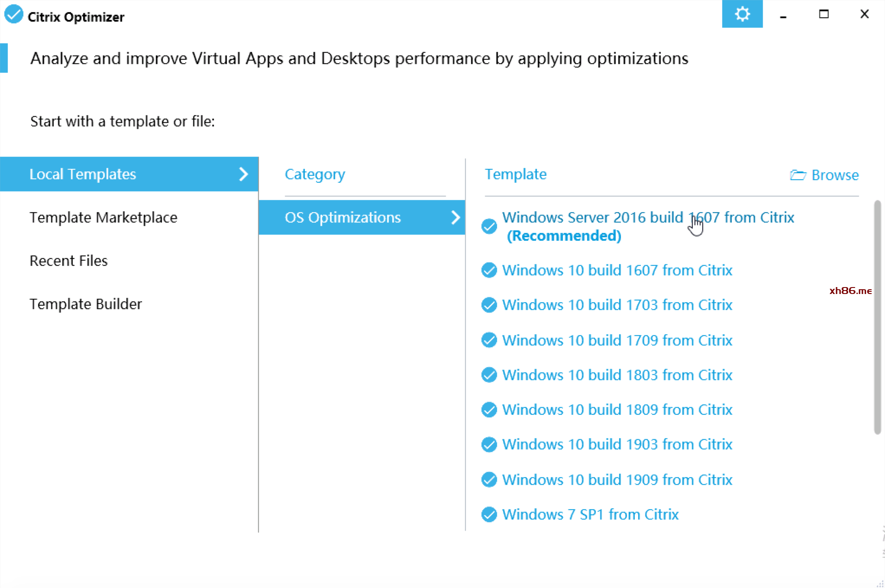This screenshot has width=885, height=588.
Task: Click checkmark icon beside Windows 10 build 1803
Action: coord(489,375)
